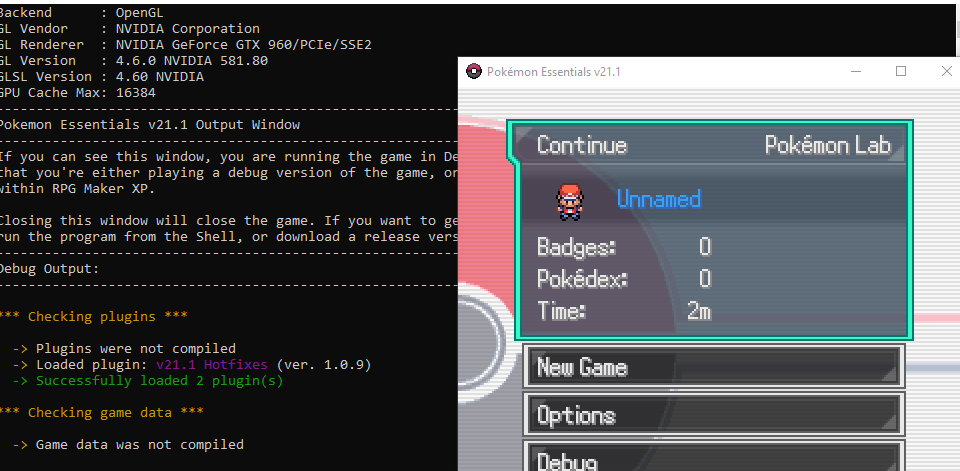Click the Pokédex count row

(x=624, y=279)
